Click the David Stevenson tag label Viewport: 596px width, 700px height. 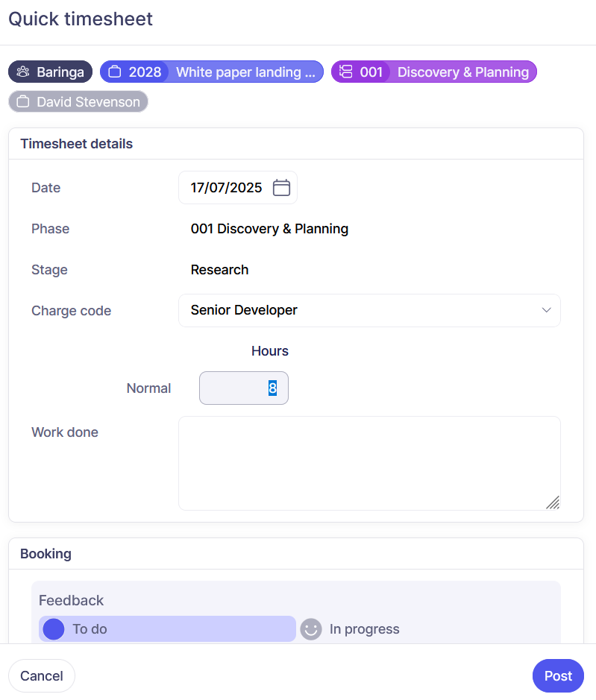pos(88,102)
